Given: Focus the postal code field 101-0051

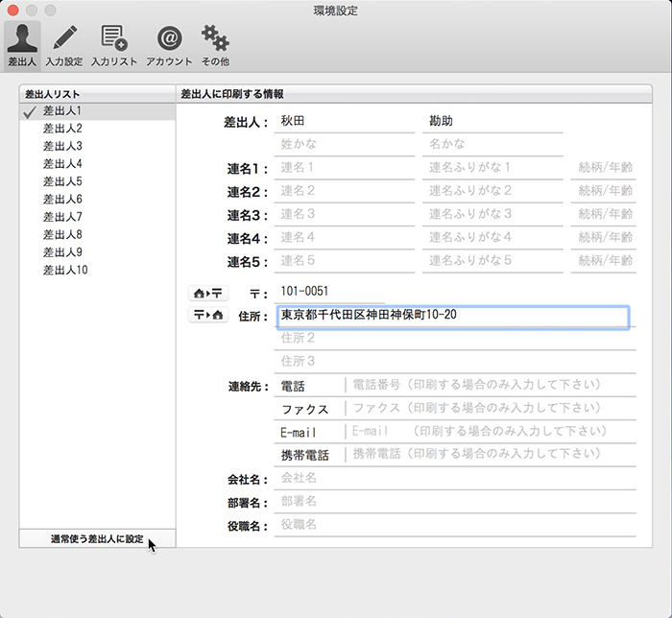Looking at the screenshot, I should (328, 292).
